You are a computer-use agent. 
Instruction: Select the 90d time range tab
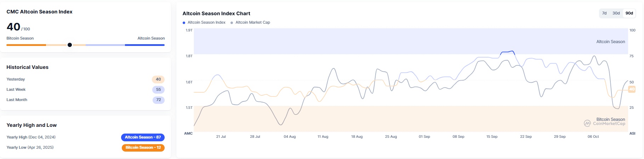[629, 13]
